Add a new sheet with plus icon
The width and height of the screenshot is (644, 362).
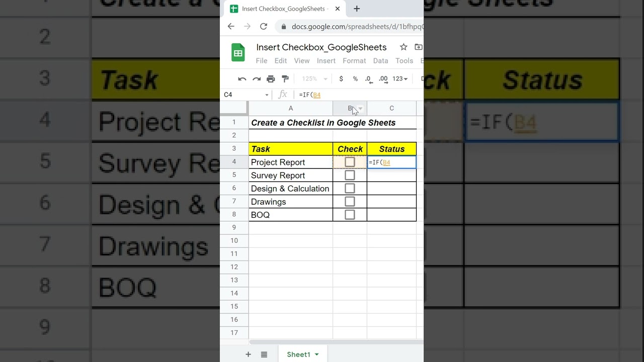pyautogui.click(x=248, y=354)
